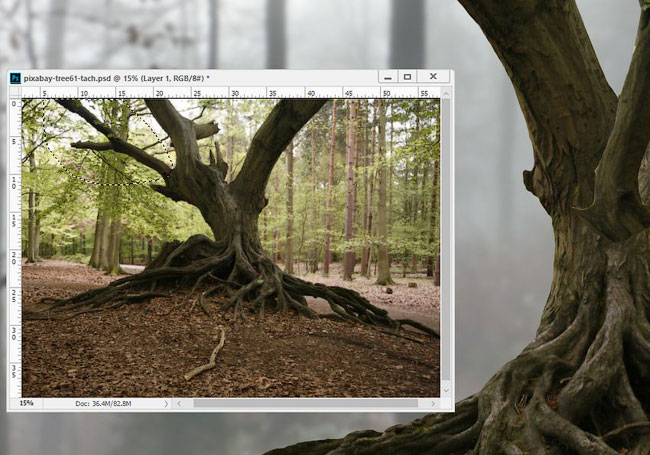Viewport: 650px width, 455px height.
Task: Click the vertical scrollbar up arrow
Action: [x=446, y=94]
